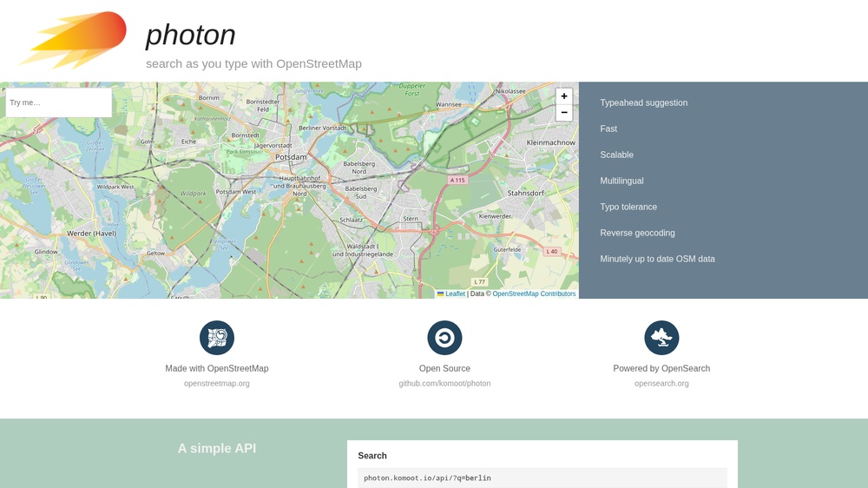Image resolution: width=868 pixels, height=488 pixels.
Task: Focus the 'Try me…' search box
Action: point(59,102)
